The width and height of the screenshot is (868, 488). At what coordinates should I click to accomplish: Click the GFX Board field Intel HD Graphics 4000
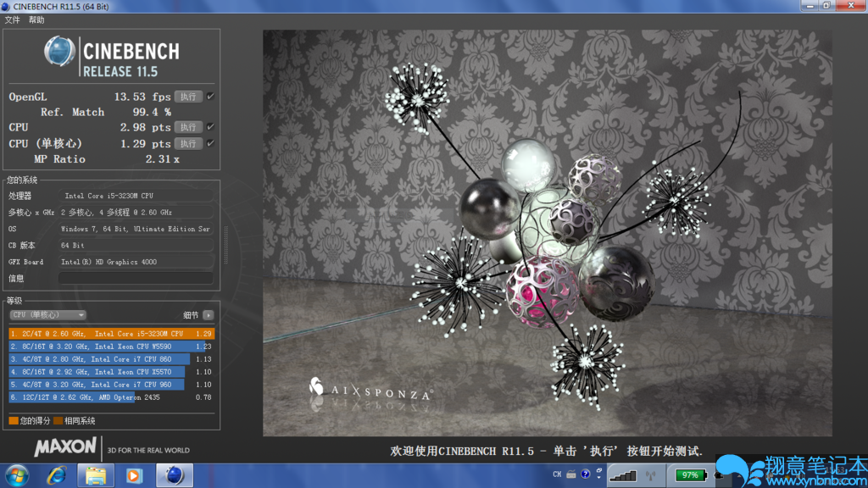136,262
